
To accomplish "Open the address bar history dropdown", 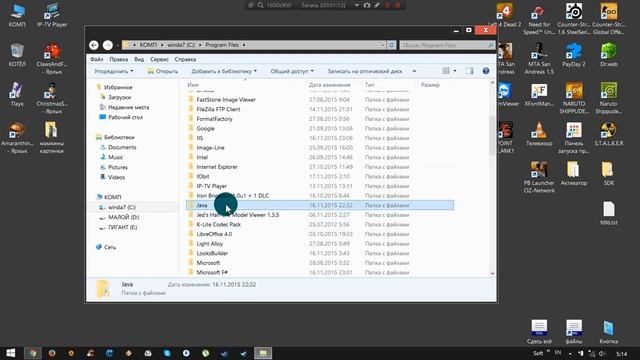I will [x=383, y=45].
